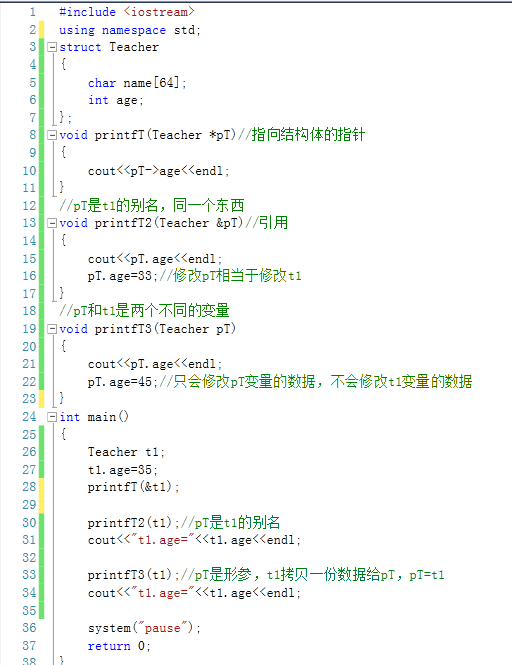512x665 pixels.
Task: Collapse the printfT3 function fold marker
Action: tap(52, 329)
